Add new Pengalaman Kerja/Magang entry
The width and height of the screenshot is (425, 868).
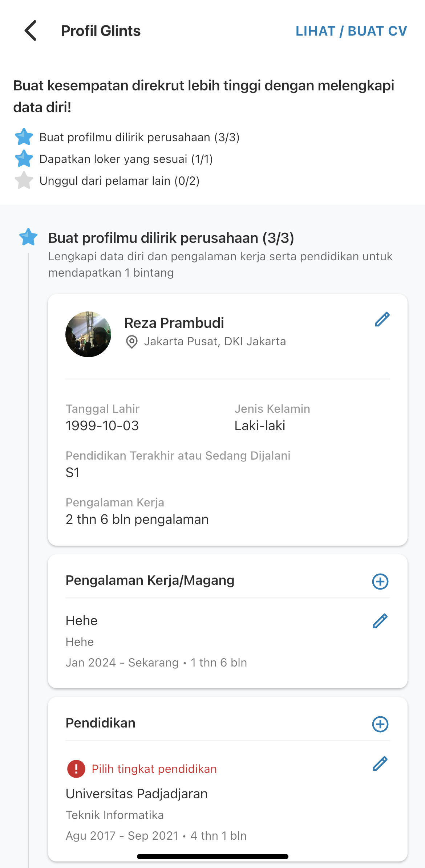pyautogui.click(x=380, y=582)
